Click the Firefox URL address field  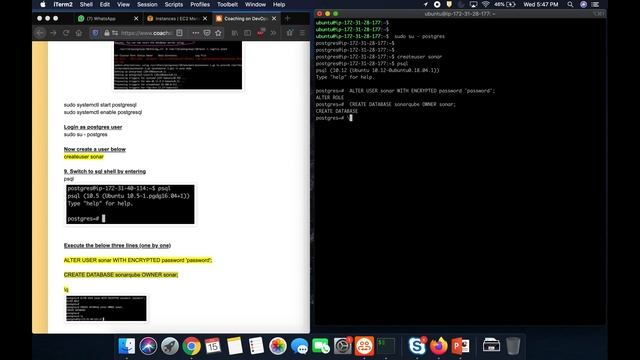tap(147, 33)
